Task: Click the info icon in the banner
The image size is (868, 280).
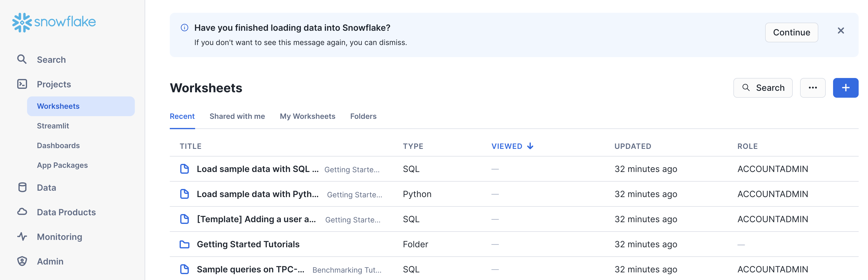Action: [x=184, y=28]
